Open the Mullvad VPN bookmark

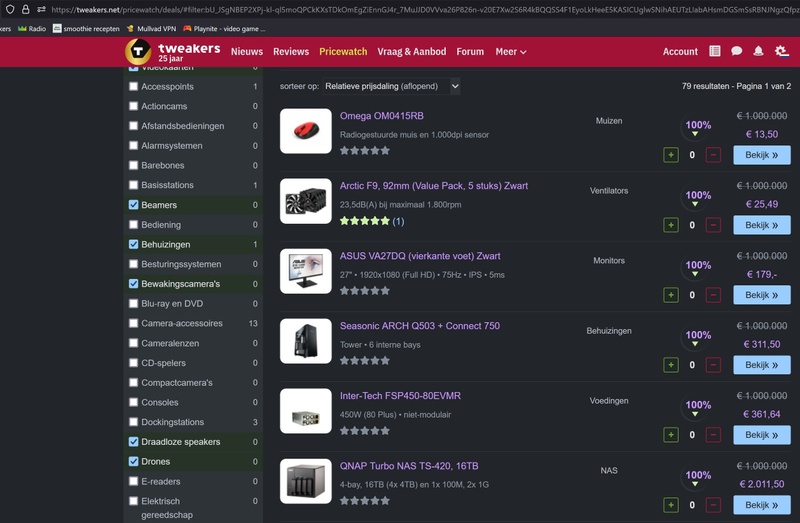click(151, 29)
